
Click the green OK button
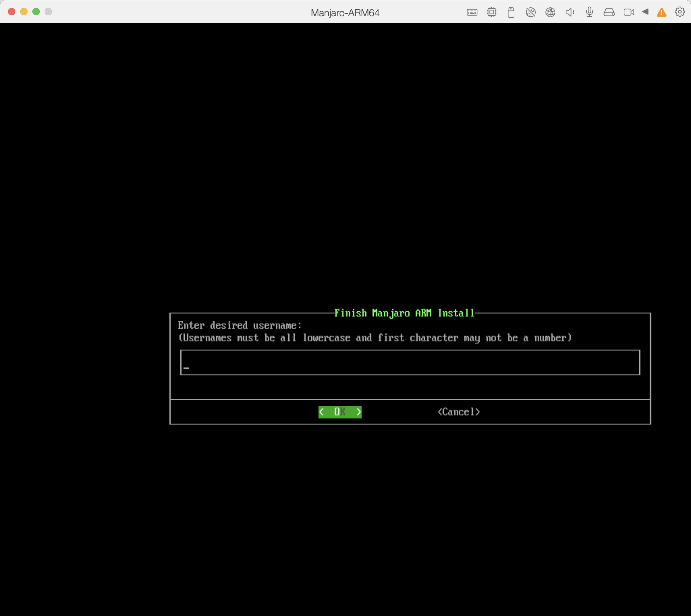tap(340, 412)
